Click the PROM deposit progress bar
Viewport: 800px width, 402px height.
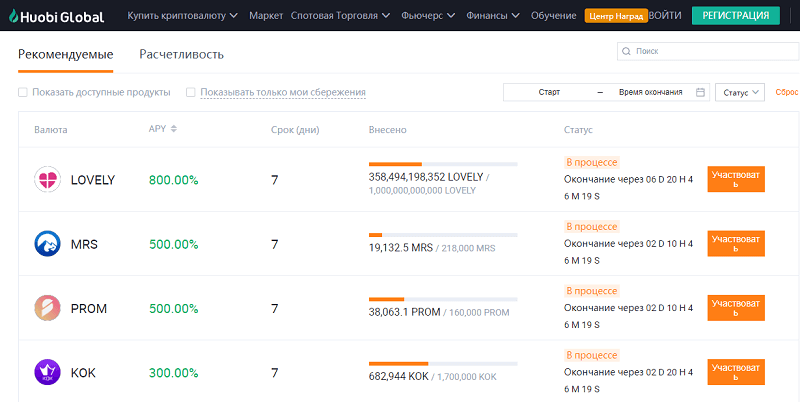pos(443,299)
